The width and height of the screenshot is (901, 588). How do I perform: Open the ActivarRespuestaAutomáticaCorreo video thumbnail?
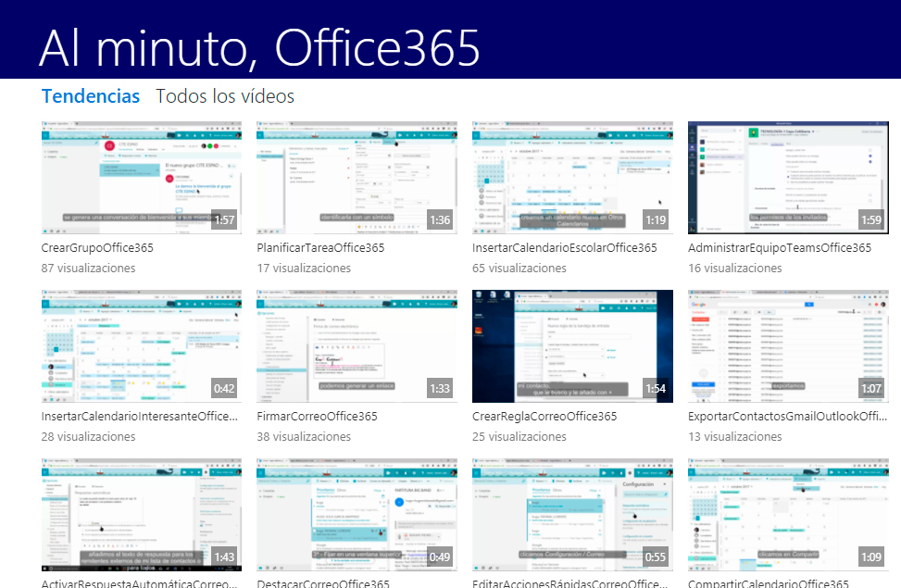[142, 515]
